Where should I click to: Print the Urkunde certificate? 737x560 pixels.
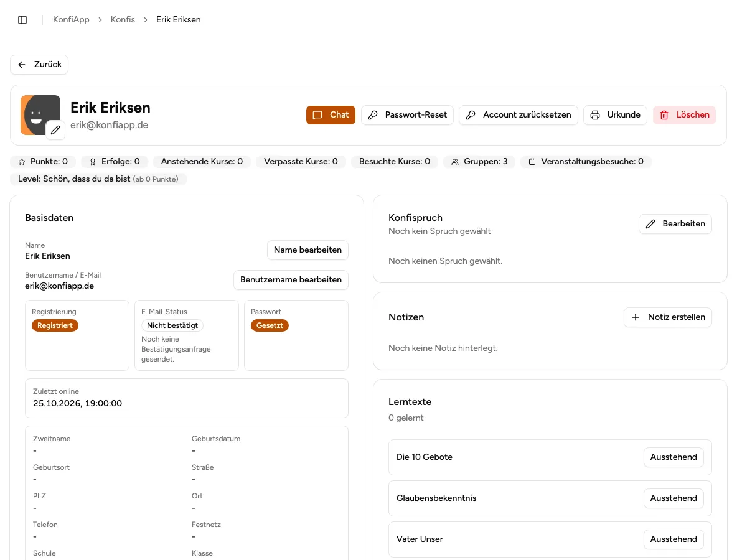[x=615, y=115]
